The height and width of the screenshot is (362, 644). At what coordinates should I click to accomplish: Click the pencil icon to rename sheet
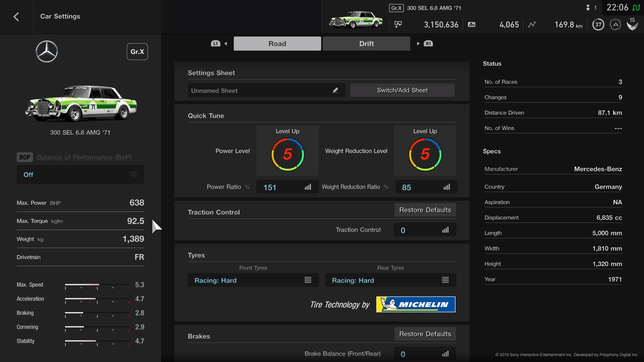point(335,90)
